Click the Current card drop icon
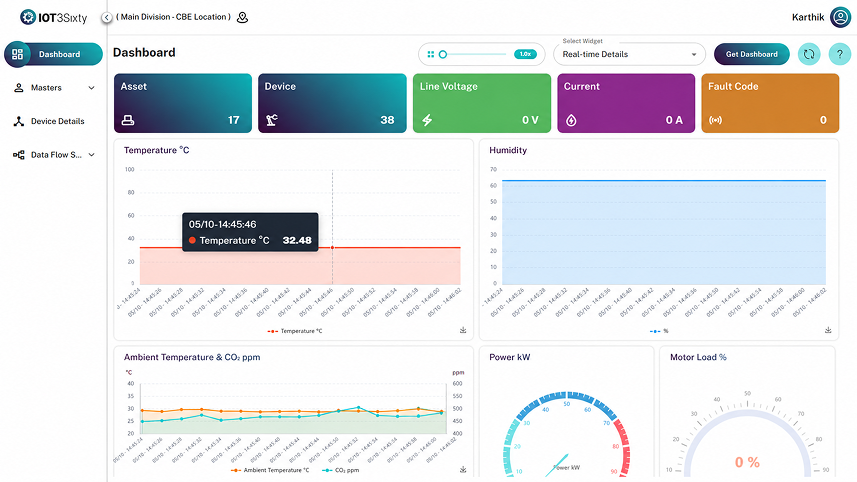Viewport: 857px width, 482px height. (571, 120)
